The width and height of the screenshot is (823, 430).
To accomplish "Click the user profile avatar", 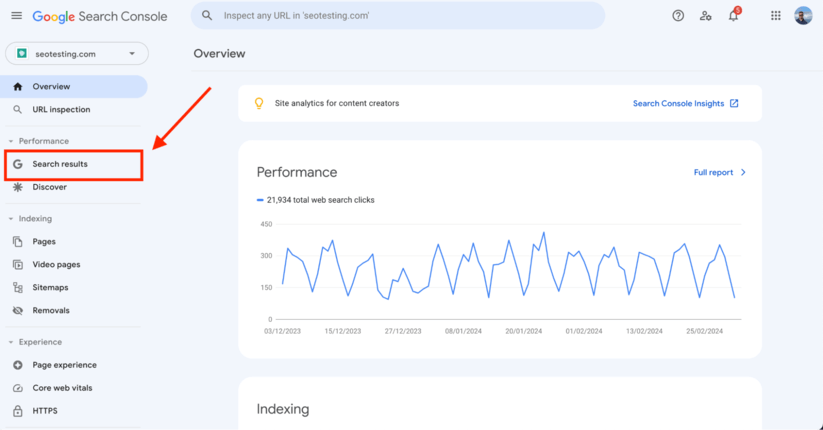I will pyautogui.click(x=803, y=16).
